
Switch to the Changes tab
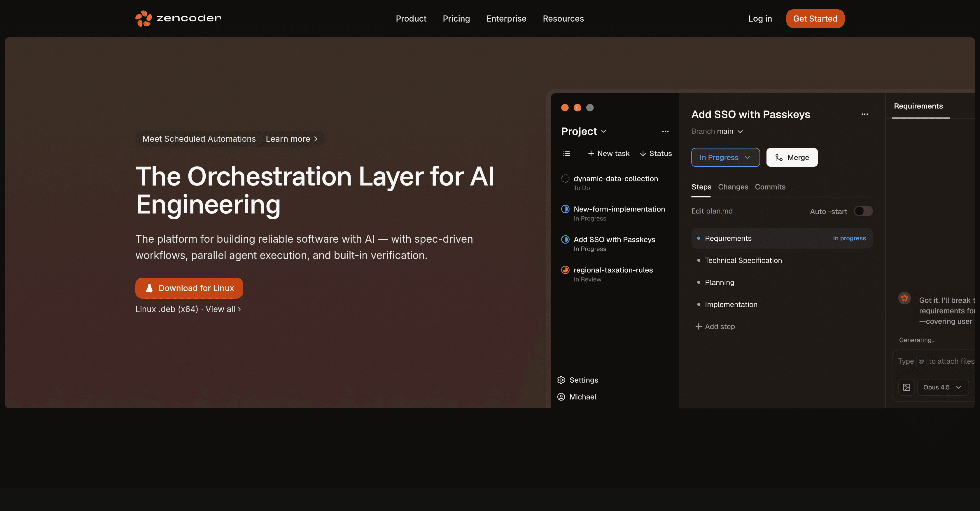point(733,187)
